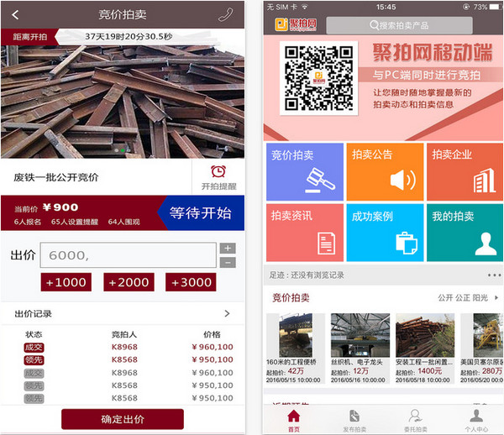Confirm the bid with 确定出价 button
The width and height of the screenshot is (504, 435).
click(123, 419)
